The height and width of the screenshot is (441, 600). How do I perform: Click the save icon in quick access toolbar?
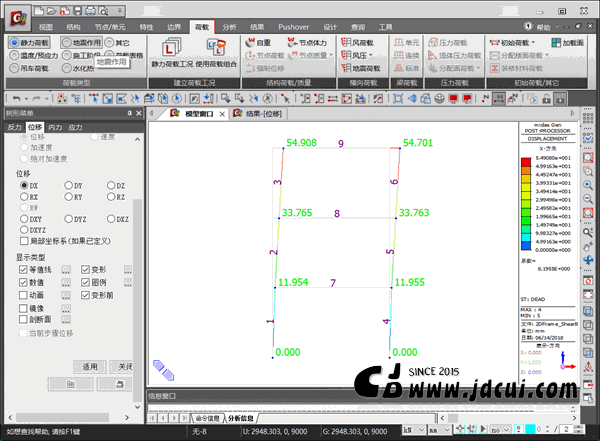77,11
